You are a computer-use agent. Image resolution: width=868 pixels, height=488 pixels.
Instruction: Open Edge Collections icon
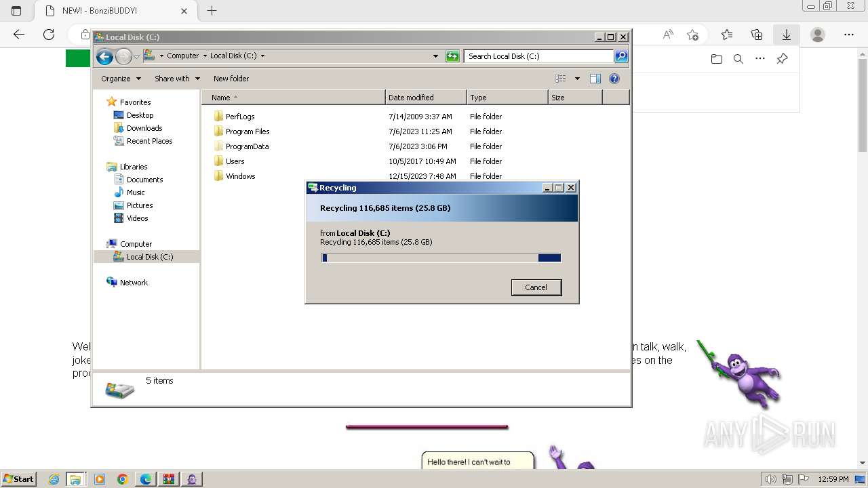click(x=757, y=35)
